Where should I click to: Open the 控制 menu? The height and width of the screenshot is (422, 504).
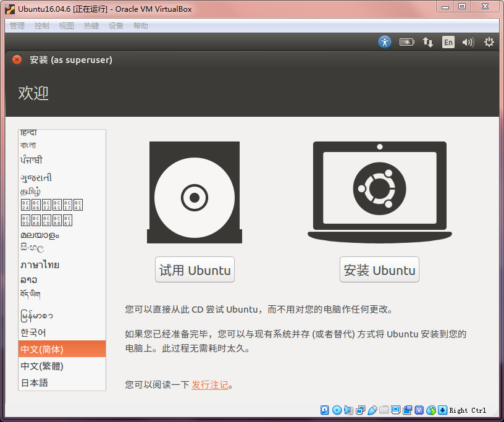[x=42, y=26]
